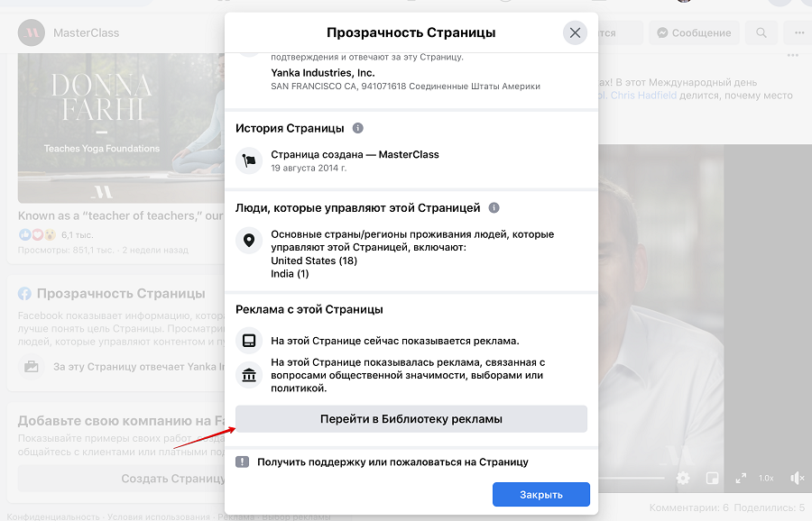
Task: Open the Конфиденциальность footer link
Action: click(x=53, y=516)
